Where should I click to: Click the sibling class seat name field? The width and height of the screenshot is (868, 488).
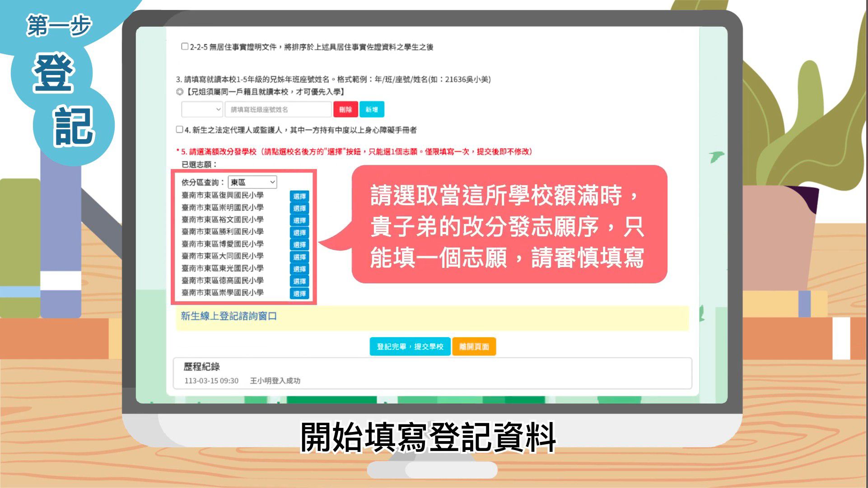pyautogui.click(x=278, y=109)
